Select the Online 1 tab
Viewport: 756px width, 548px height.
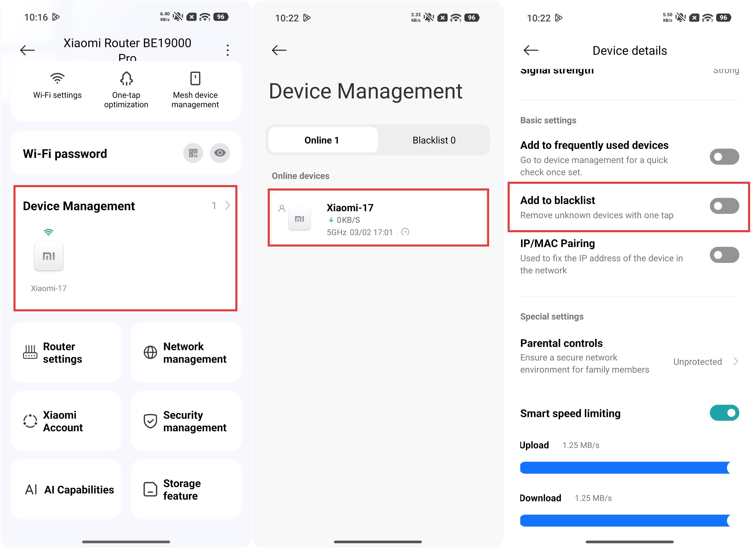point(322,140)
